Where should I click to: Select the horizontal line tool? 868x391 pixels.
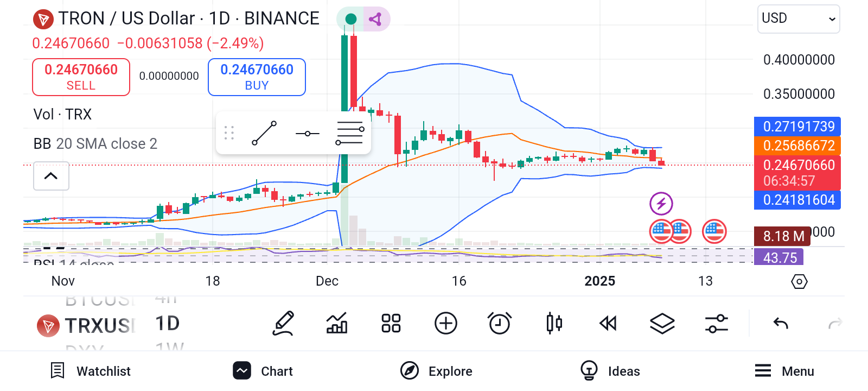click(x=308, y=133)
